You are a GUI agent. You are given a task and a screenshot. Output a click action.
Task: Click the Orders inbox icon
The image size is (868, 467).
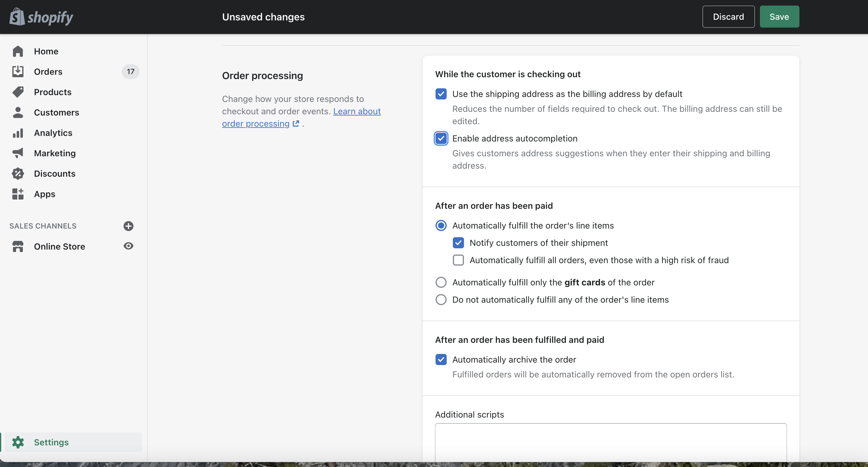pyautogui.click(x=18, y=71)
